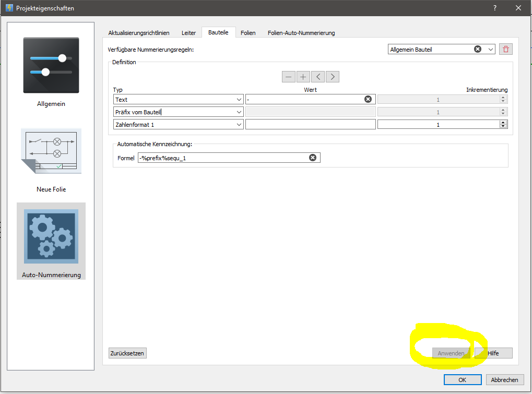This screenshot has width=532, height=394.
Task: Open the Aktualisierungsrichtlinien tab
Action: click(139, 33)
